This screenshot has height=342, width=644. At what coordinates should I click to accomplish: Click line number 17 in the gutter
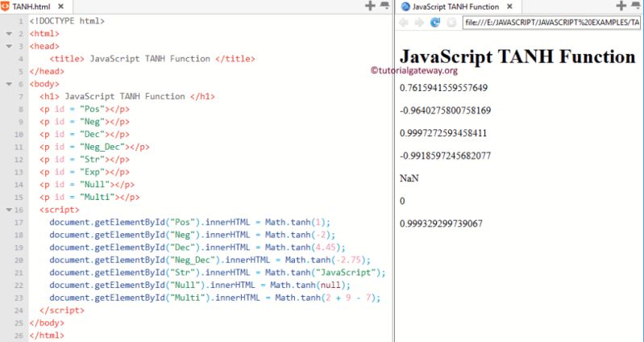click(x=19, y=223)
